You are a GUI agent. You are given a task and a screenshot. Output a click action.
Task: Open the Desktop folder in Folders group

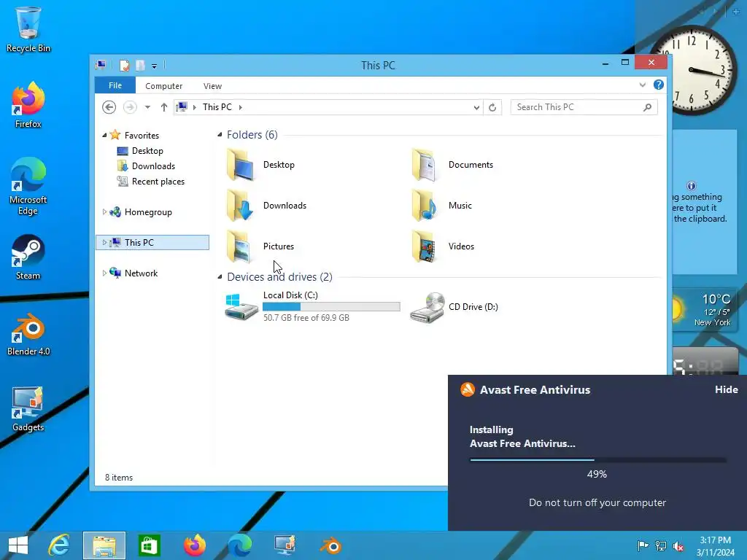pyautogui.click(x=261, y=165)
